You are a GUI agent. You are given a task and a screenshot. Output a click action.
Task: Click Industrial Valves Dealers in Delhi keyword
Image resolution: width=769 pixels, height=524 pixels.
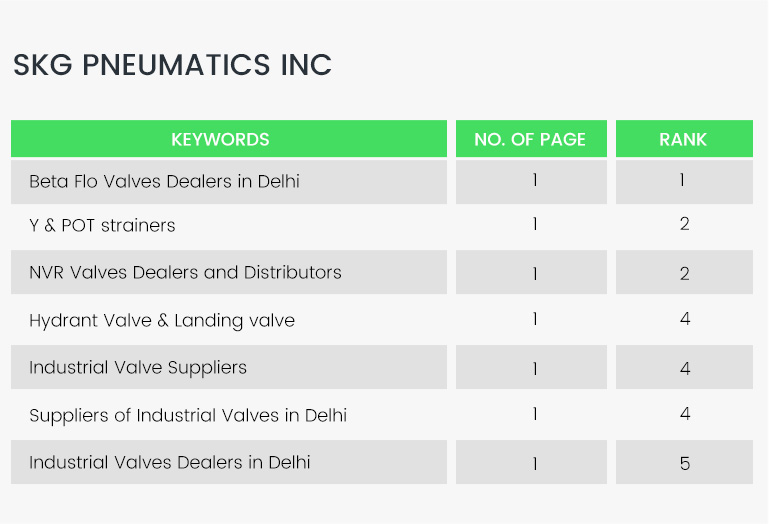coord(170,462)
